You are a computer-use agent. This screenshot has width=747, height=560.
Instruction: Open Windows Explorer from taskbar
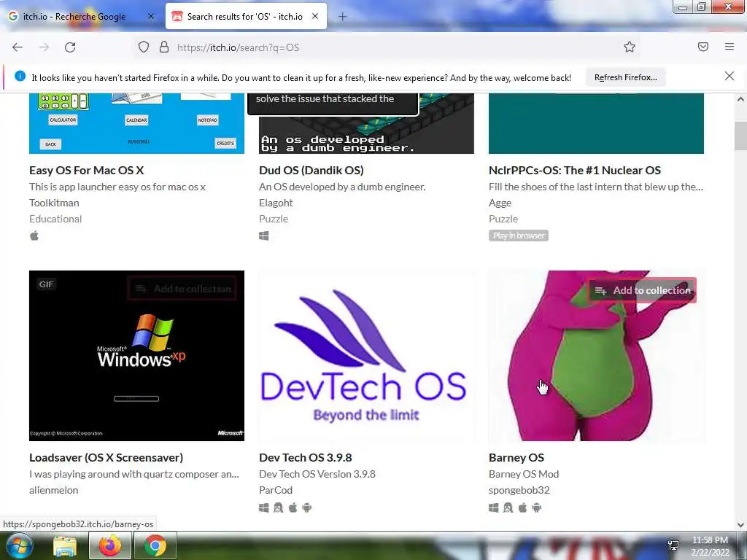pos(64,545)
